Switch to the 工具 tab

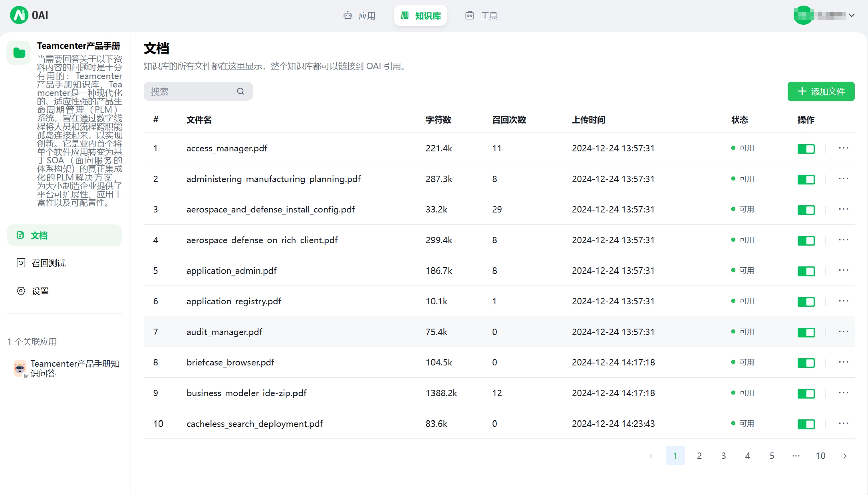482,16
